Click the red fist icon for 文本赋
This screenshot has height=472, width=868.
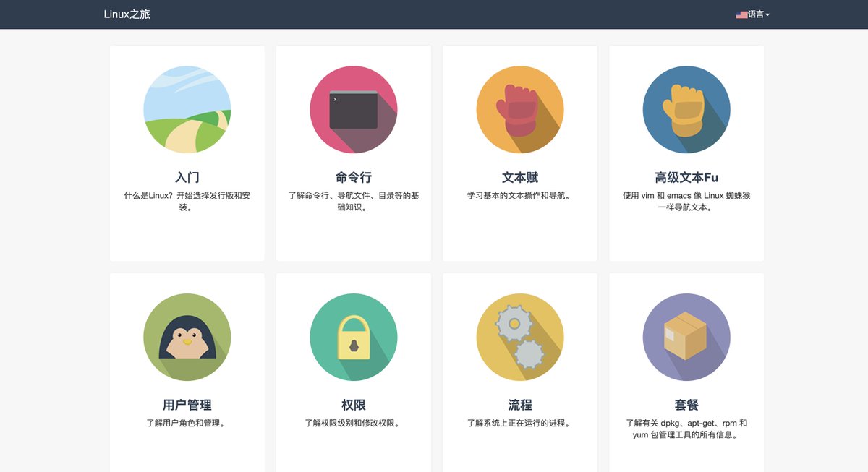(519, 109)
